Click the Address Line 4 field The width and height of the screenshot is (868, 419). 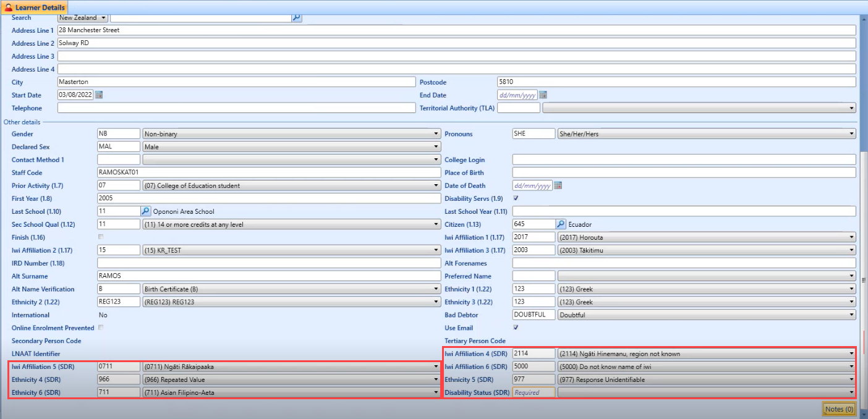click(456, 69)
